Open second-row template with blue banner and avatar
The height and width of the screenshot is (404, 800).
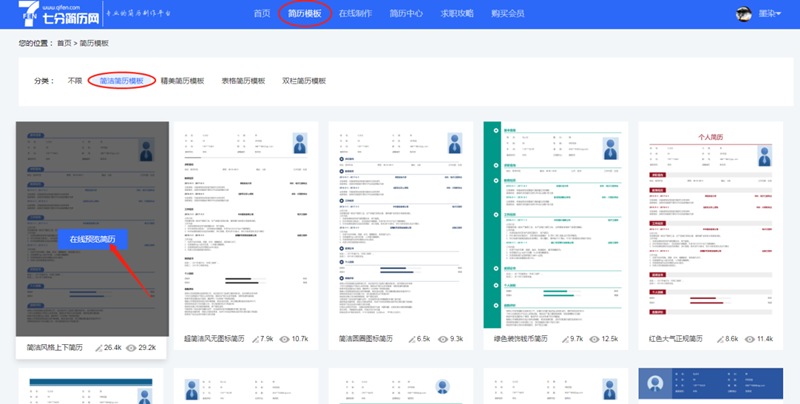[x=711, y=386]
